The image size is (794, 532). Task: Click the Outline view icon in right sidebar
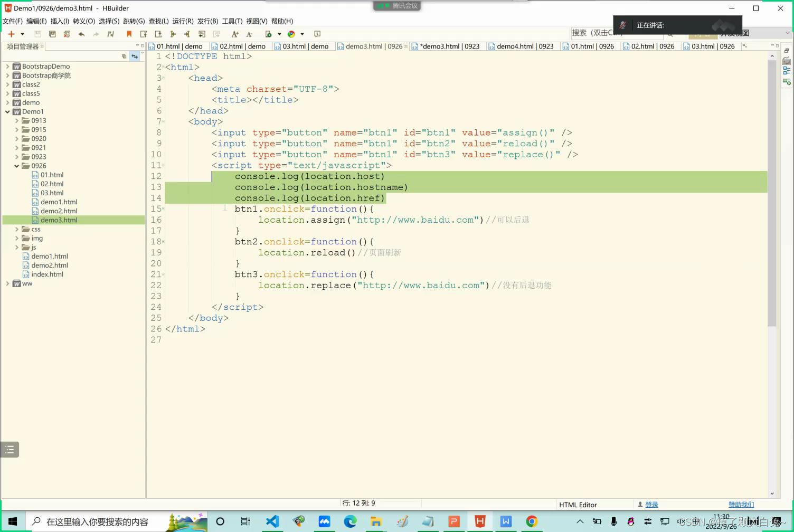point(787,71)
